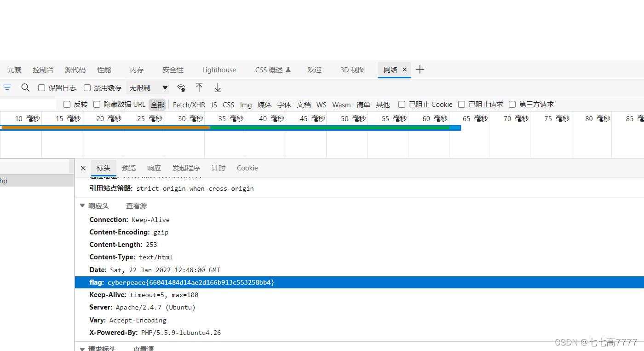Filter requests by CSS
The width and height of the screenshot is (644, 351).
229,105
